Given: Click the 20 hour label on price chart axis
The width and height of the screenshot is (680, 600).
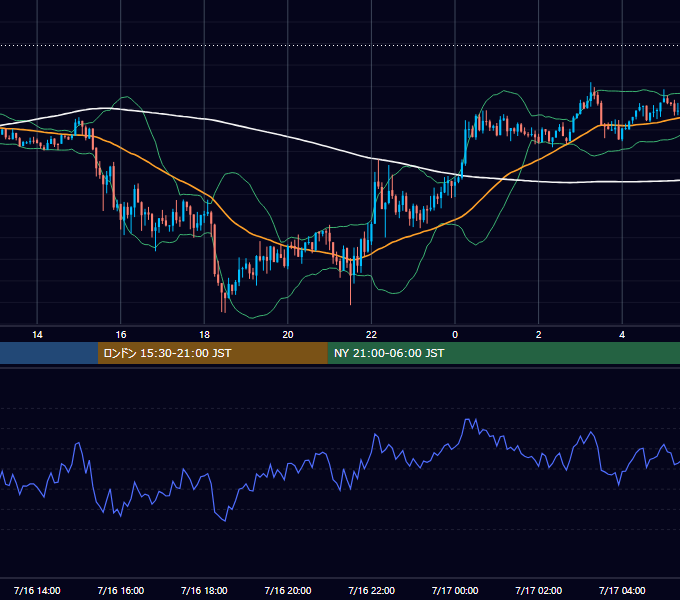Looking at the screenshot, I should [288, 335].
